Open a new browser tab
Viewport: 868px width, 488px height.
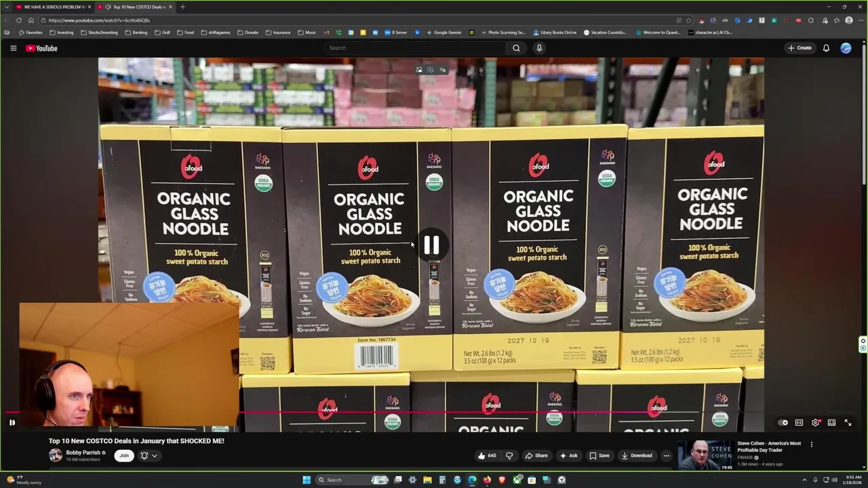pyautogui.click(x=182, y=7)
